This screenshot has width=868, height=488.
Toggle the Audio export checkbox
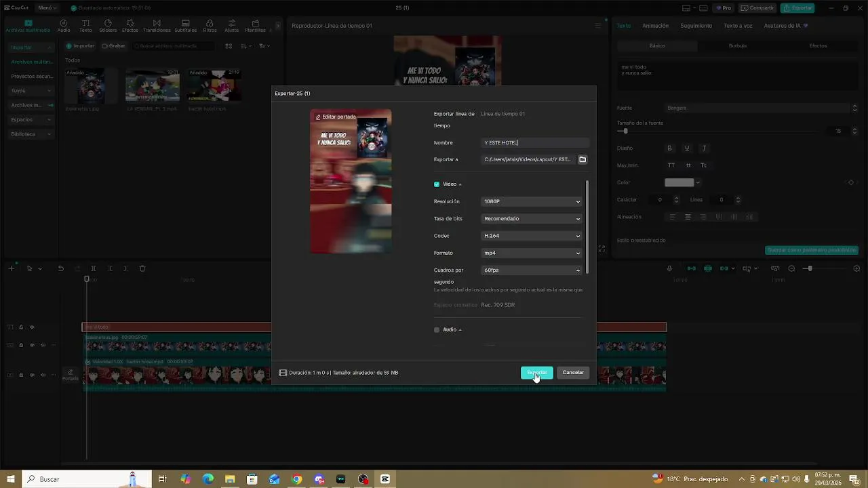[x=437, y=330]
